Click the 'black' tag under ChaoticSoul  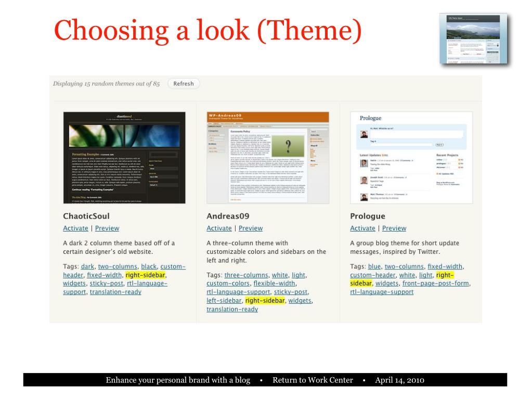click(x=149, y=267)
